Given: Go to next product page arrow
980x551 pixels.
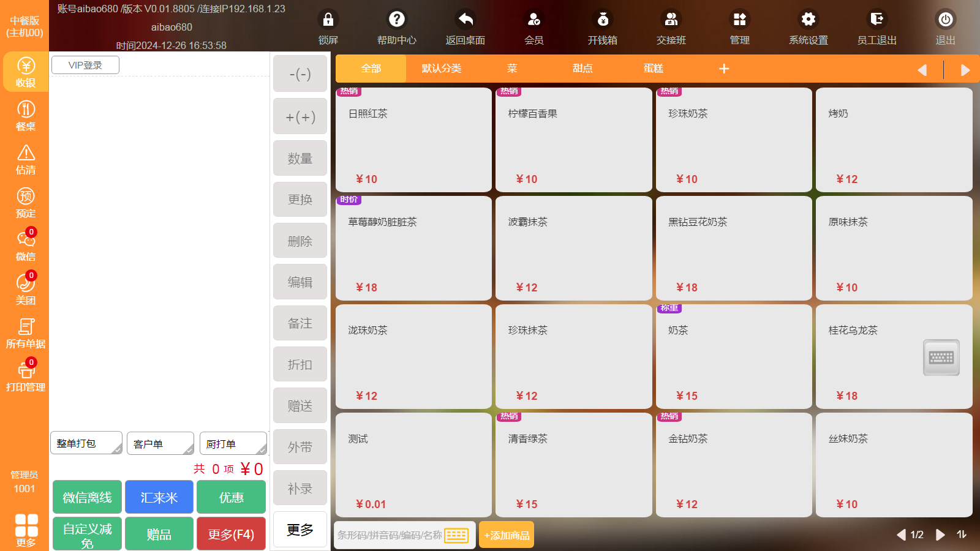Looking at the screenshot, I should (940, 535).
